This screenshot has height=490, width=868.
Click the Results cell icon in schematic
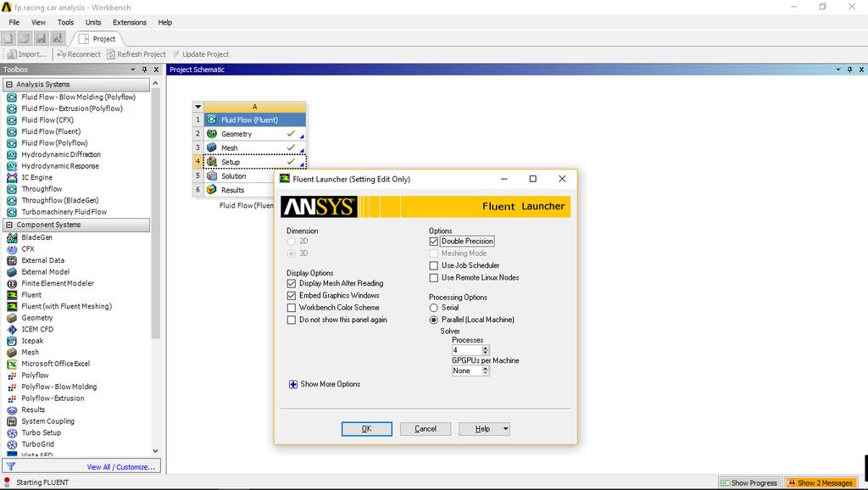[211, 190]
